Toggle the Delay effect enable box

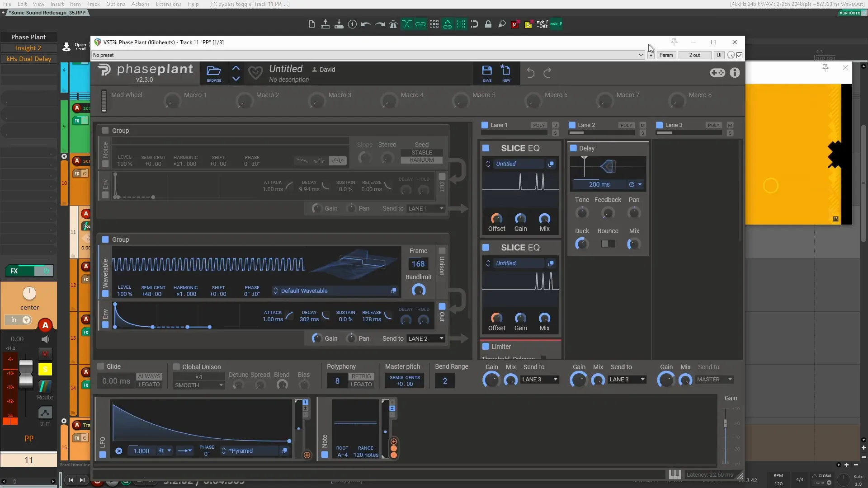coord(573,148)
